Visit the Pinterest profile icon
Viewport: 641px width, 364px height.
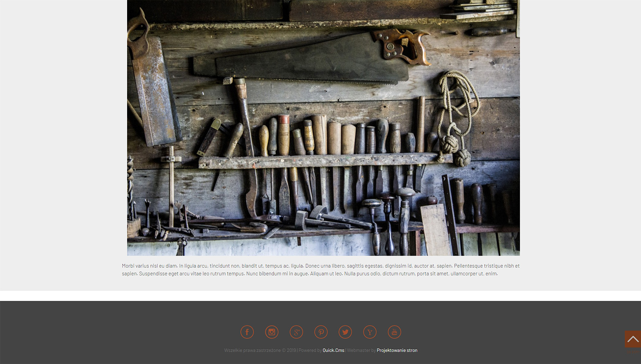(321, 332)
